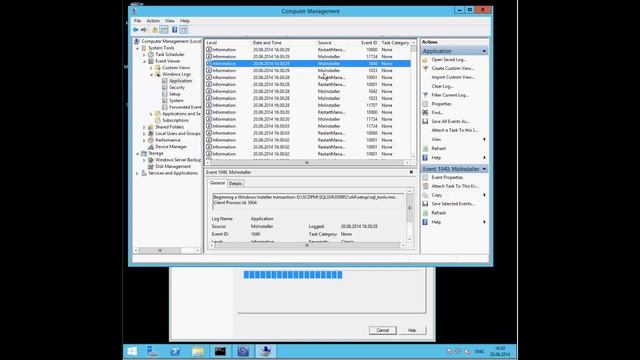Click Clear Log action
This screenshot has width=640, height=360.
442,86
